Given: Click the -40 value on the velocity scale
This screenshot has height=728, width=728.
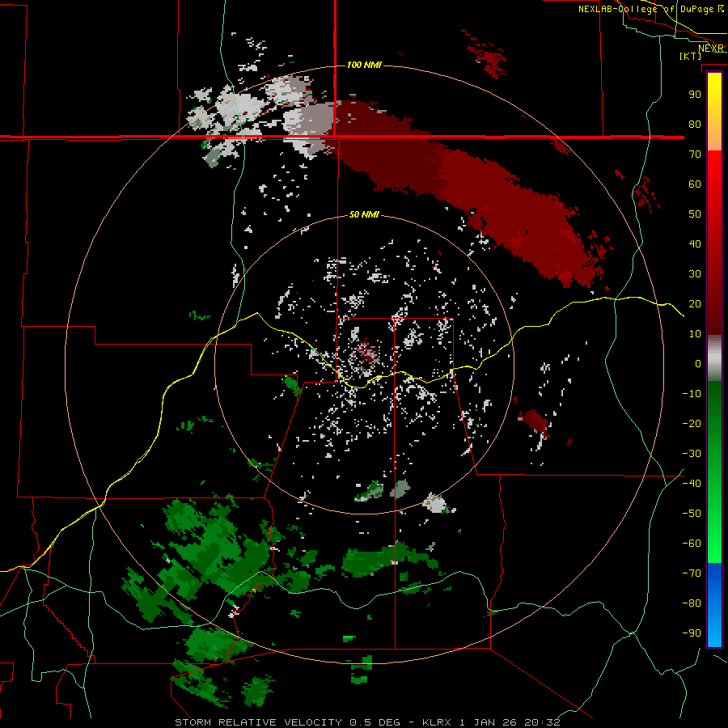Looking at the screenshot, I should (x=692, y=484).
